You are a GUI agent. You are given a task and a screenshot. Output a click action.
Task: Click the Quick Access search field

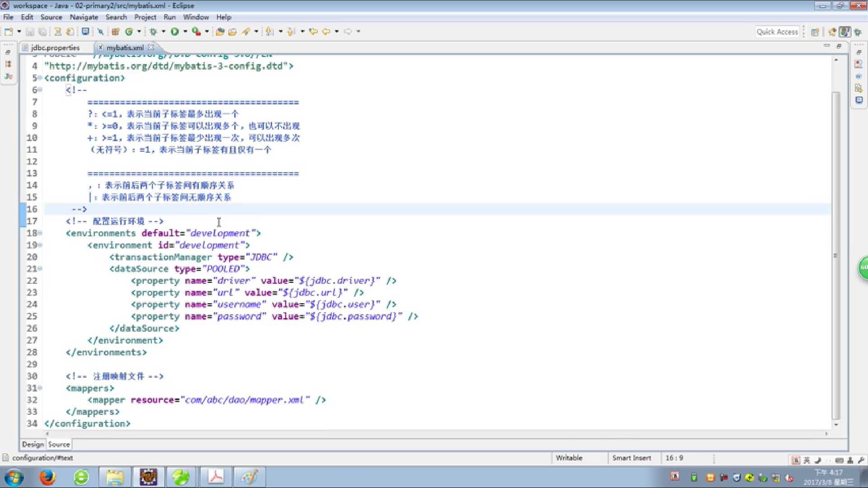pyautogui.click(x=777, y=32)
